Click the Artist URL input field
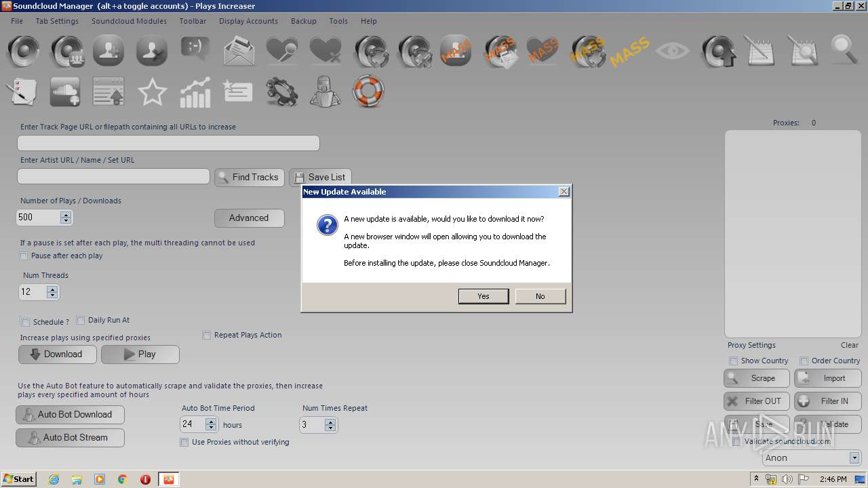Viewport: 868px width, 488px height. (113, 176)
